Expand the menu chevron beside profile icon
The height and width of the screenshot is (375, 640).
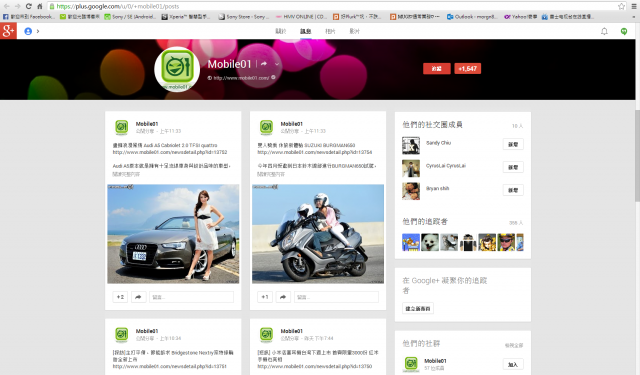[x=38, y=31]
